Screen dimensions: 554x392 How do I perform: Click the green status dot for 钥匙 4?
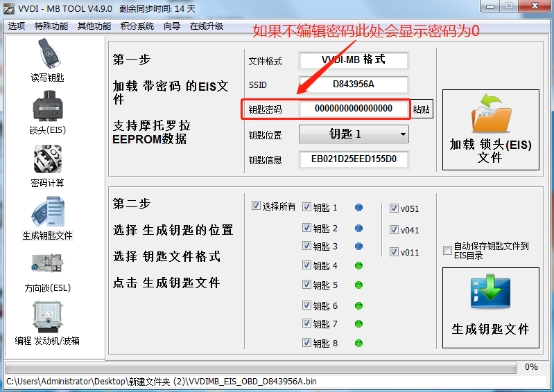pos(358,265)
